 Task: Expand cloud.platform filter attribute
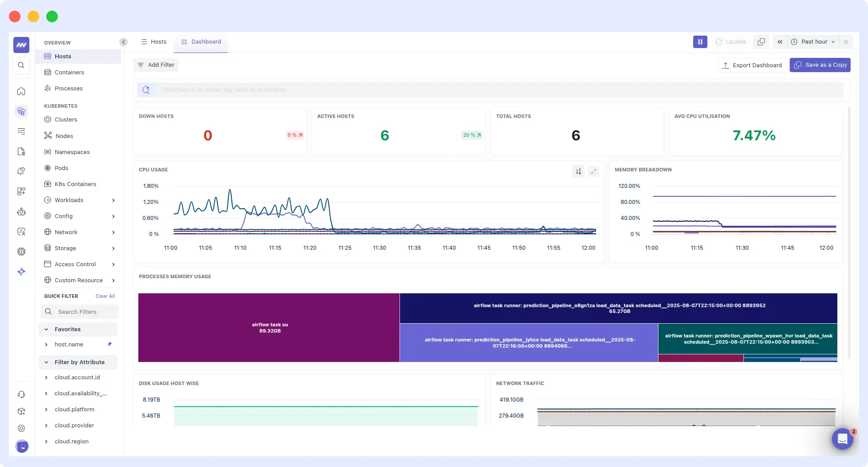(x=46, y=409)
